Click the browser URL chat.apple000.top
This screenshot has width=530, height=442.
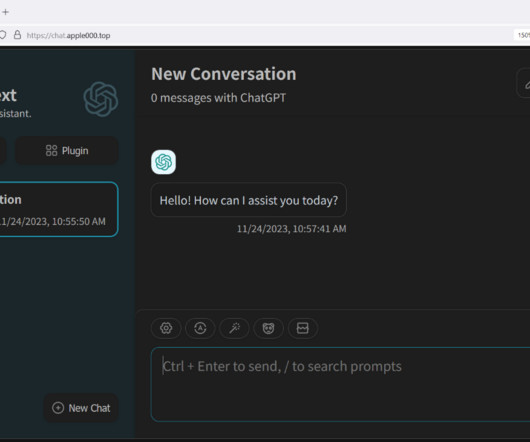68,35
